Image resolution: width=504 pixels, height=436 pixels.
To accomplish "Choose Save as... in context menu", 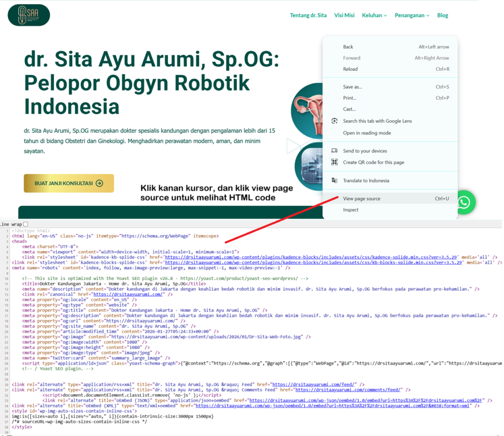I will [x=390, y=87].
